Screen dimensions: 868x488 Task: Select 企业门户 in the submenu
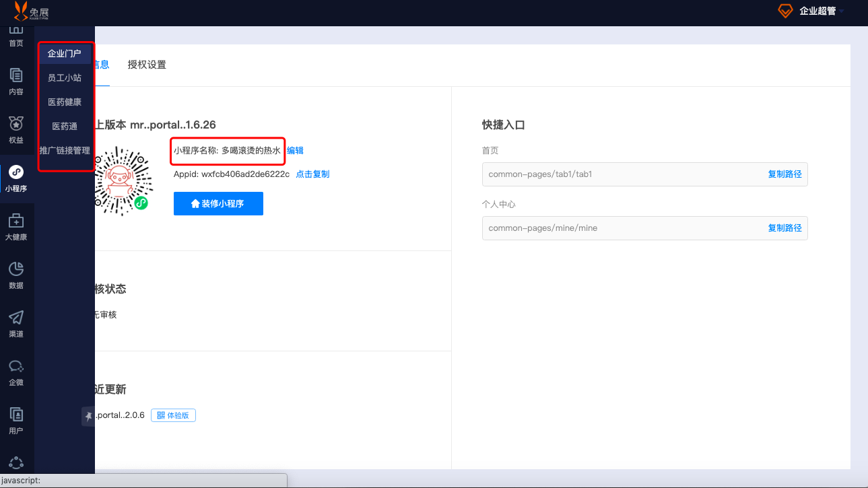pyautogui.click(x=65, y=54)
